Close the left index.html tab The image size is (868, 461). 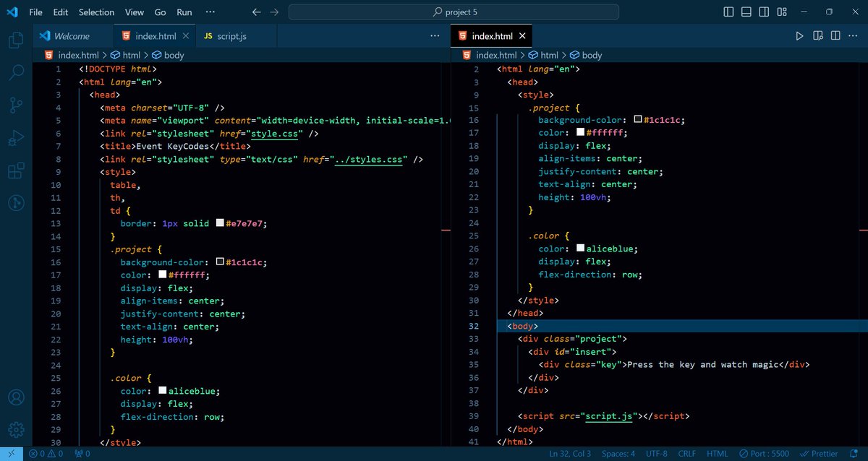tap(186, 36)
